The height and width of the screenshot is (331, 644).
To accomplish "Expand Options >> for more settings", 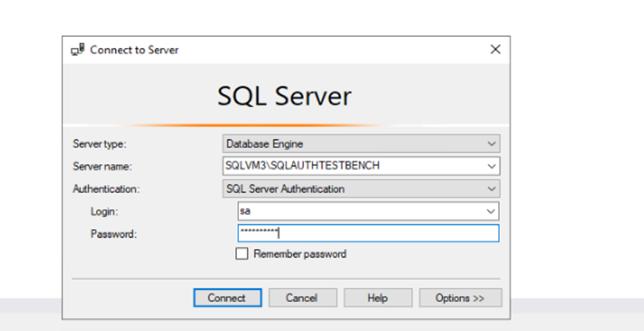I will (x=460, y=297).
